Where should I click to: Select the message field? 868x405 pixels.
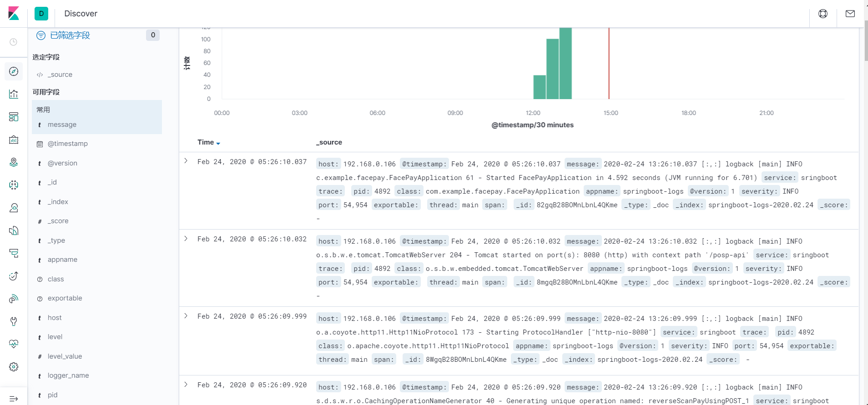coord(62,125)
